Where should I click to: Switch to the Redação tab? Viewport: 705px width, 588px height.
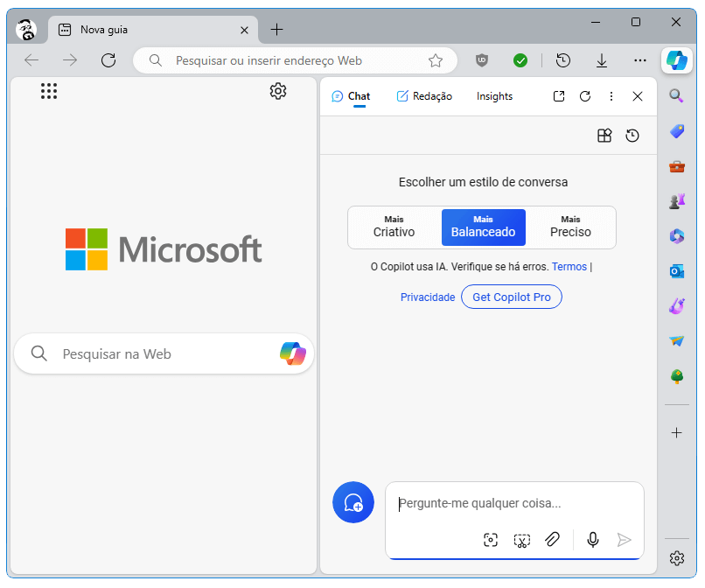424,96
